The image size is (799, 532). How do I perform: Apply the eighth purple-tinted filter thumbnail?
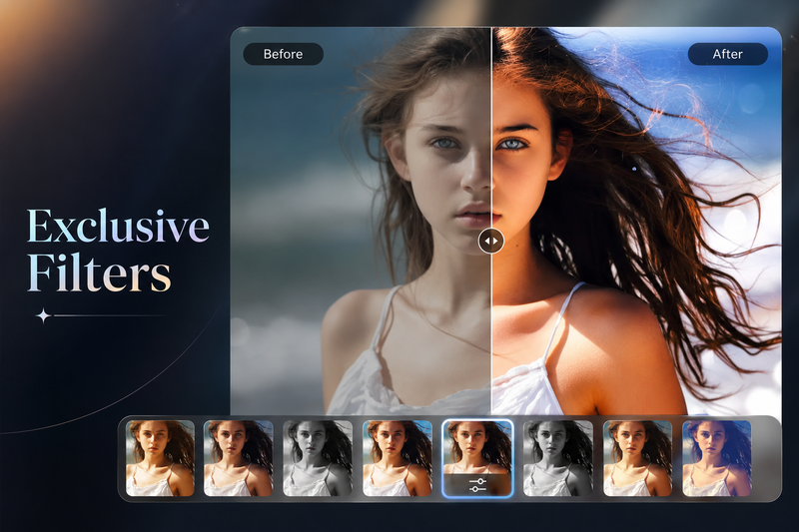(717, 458)
